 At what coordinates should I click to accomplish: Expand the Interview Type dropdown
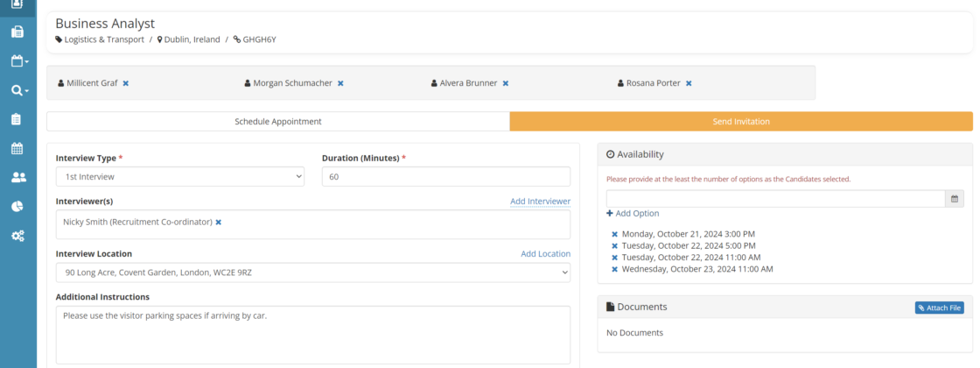tap(180, 177)
